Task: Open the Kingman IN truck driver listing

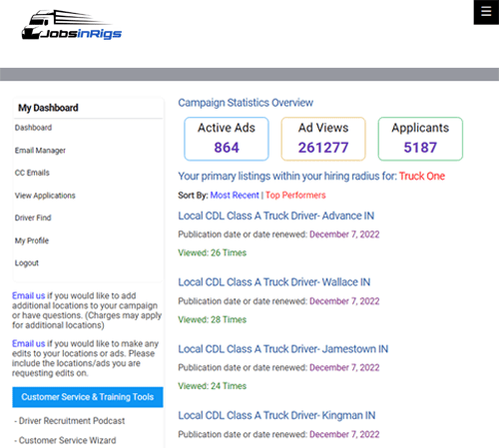Action: pyautogui.click(x=276, y=415)
